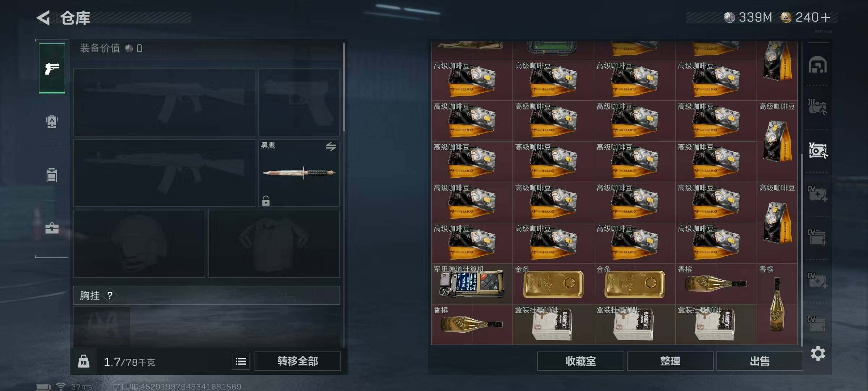This screenshot has height=391, width=868.
Task: Click the lock icon on the knife slot
Action: [266, 200]
